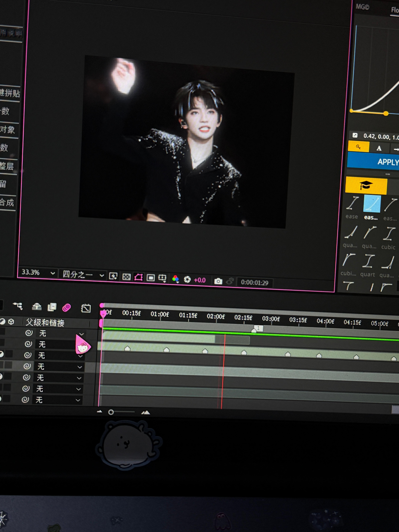Click the 01:00f mark on the ruler
The width and height of the screenshot is (399, 532).
click(160, 314)
